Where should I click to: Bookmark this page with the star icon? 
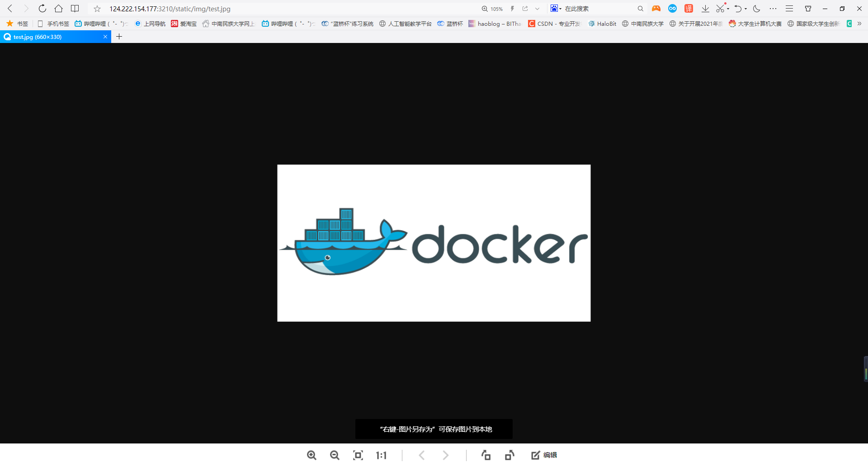pyautogui.click(x=97, y=9)
